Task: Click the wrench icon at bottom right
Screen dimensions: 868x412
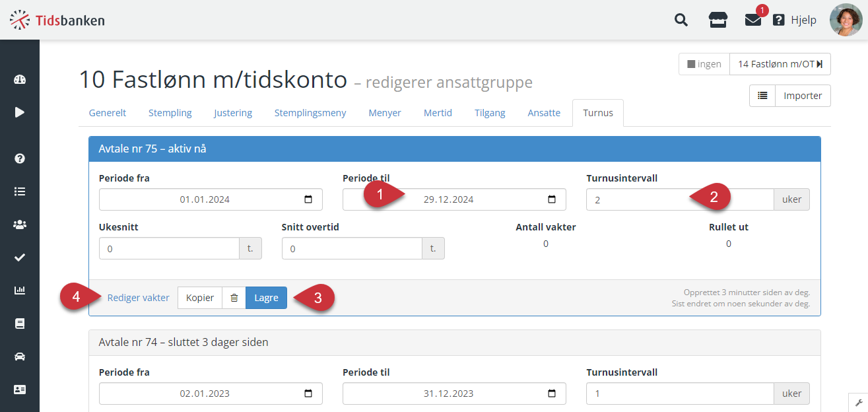Action: [x=858, y=402]
